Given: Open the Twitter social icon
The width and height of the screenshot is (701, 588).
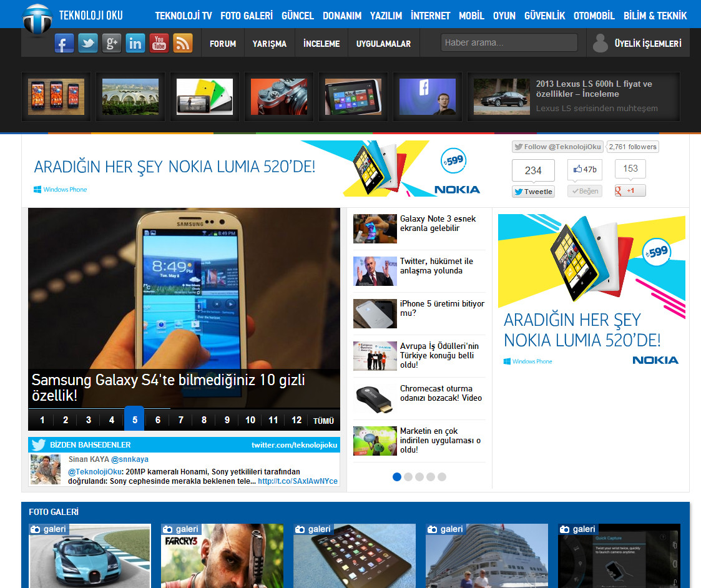Looking at the screenshot, I should [x=87, y=43].
